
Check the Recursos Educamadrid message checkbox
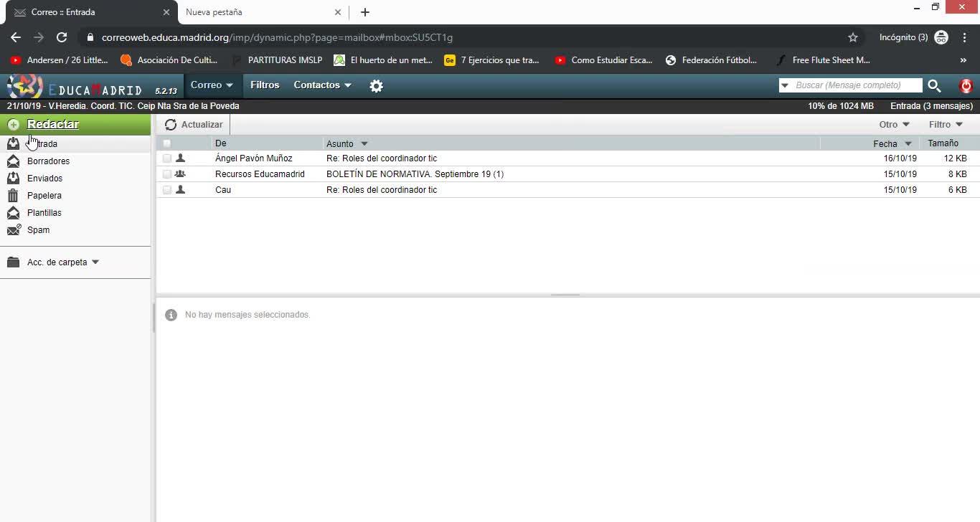(x=167, y=174)
